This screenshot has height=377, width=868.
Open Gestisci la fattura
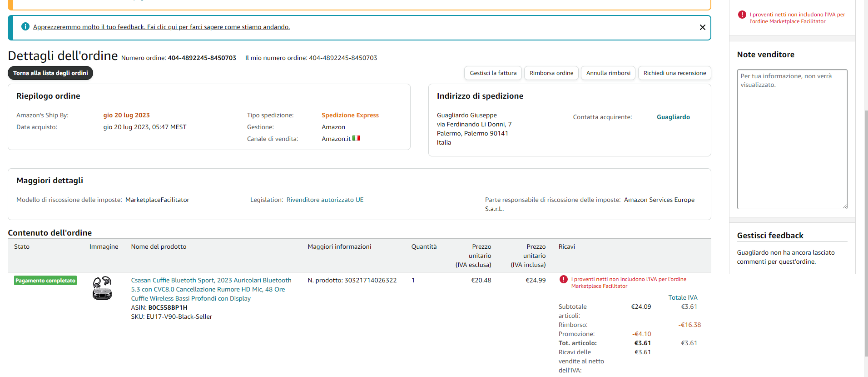click(x=493, y=73)
